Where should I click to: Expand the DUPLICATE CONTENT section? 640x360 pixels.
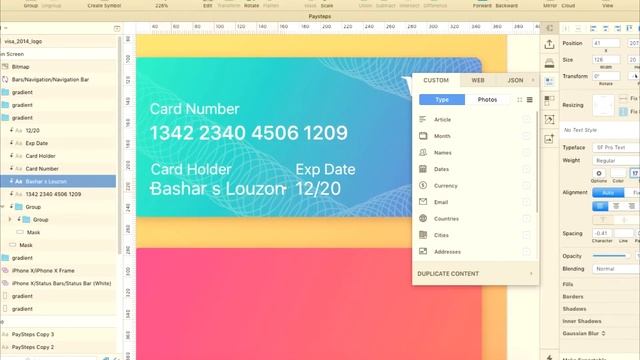click(x=475, y=273)
